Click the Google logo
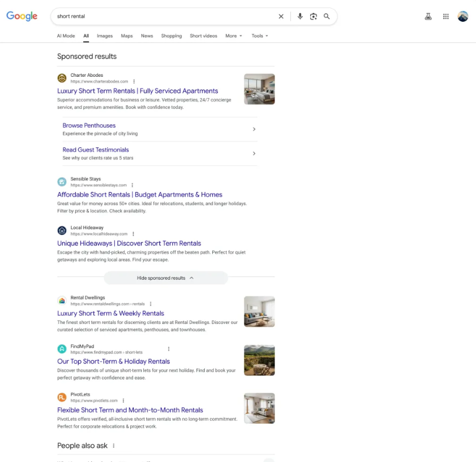The image size is (476, 462). pos(21,16)
